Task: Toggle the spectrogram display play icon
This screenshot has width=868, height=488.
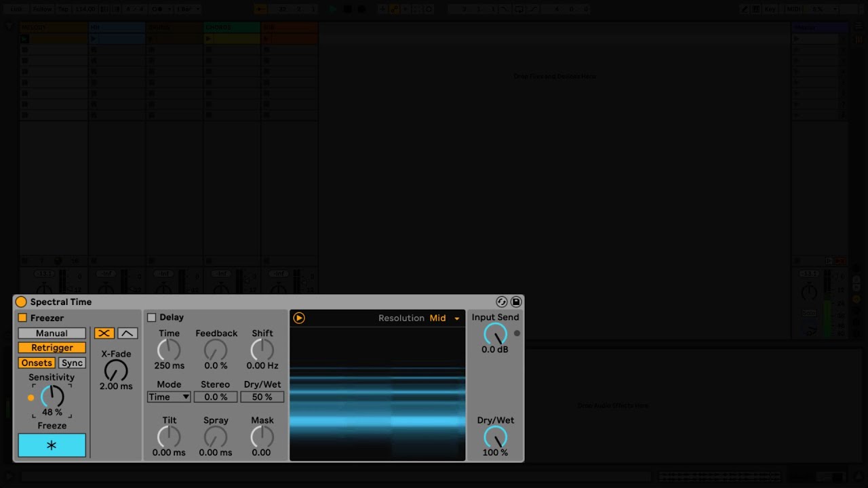Action: pos(299,318)
